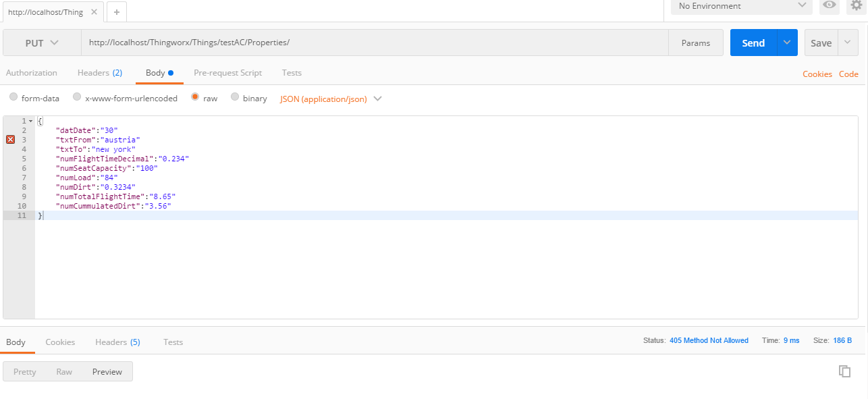Choose the binary body type
The height and width of the screenshot is (399, 868).
click(x=235, y=97)
